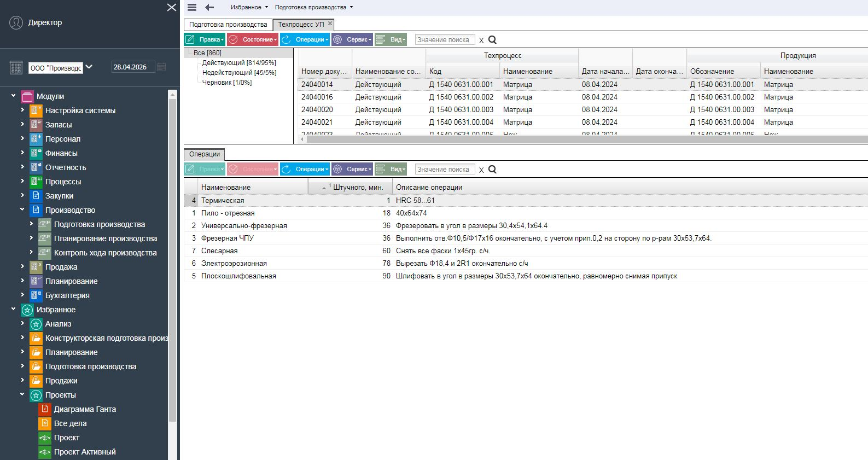The width and height of the screenshot is (868, 460).
Task: Clear the Операции panel search with X
Action: 481,170
